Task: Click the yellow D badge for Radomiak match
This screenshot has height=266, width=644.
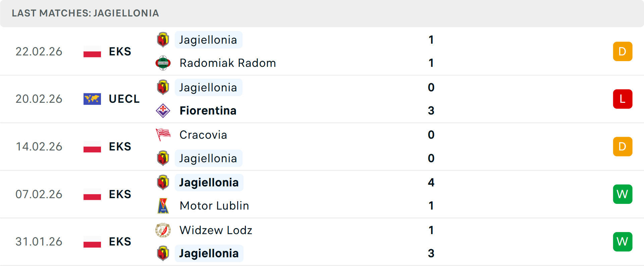Action: click(x=623, y=51)
